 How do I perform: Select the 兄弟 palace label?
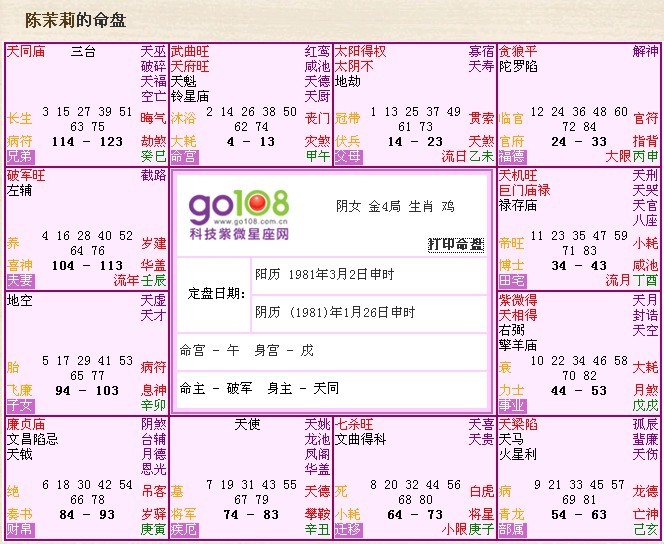click(19, 157)
